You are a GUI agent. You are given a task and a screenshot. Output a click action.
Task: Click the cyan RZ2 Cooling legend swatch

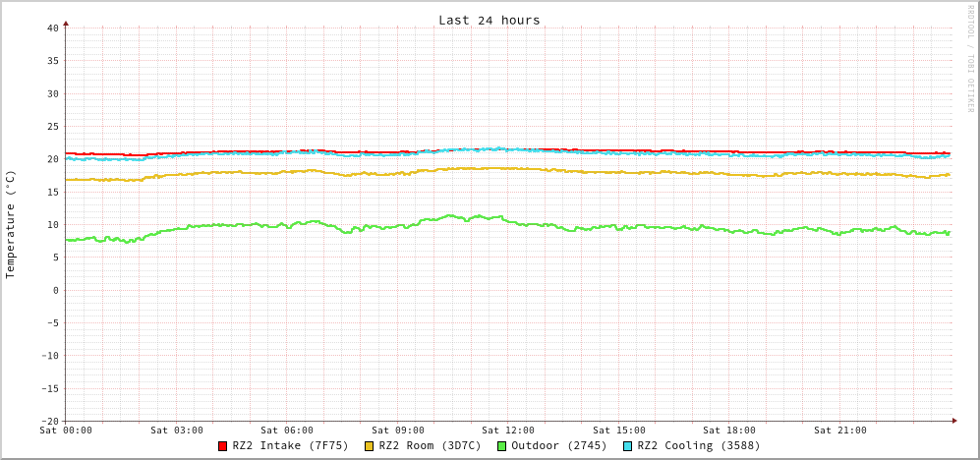click(628, 446)
